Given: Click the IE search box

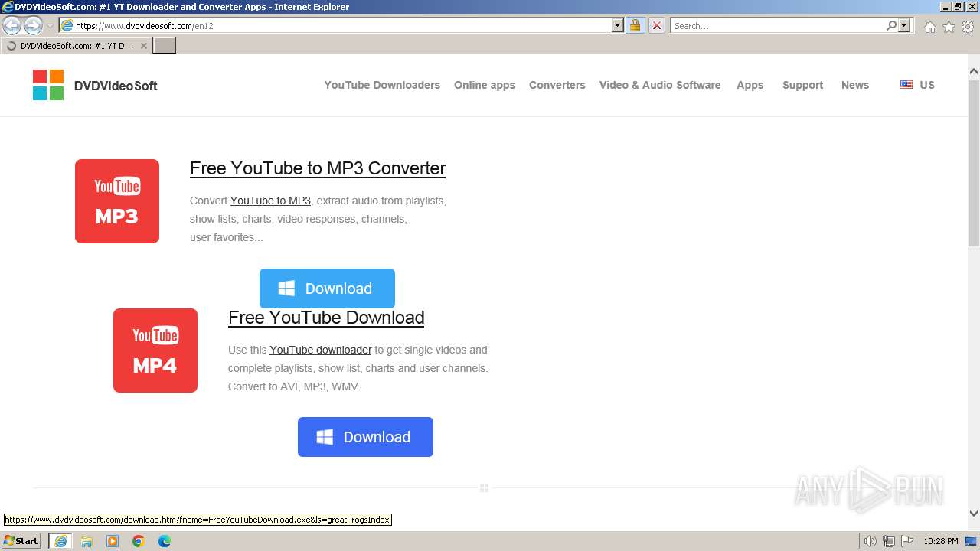Looking at the screenshot, I should pyautogui.click(x=778, y=26).
